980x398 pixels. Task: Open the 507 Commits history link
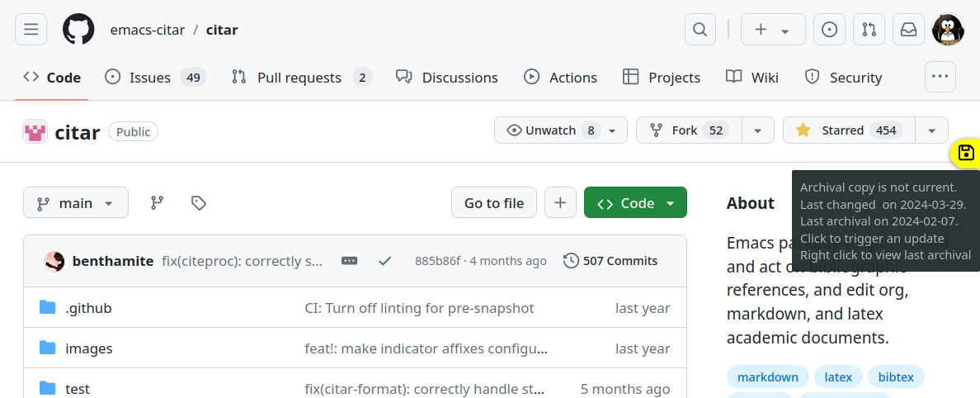(610, 261)
